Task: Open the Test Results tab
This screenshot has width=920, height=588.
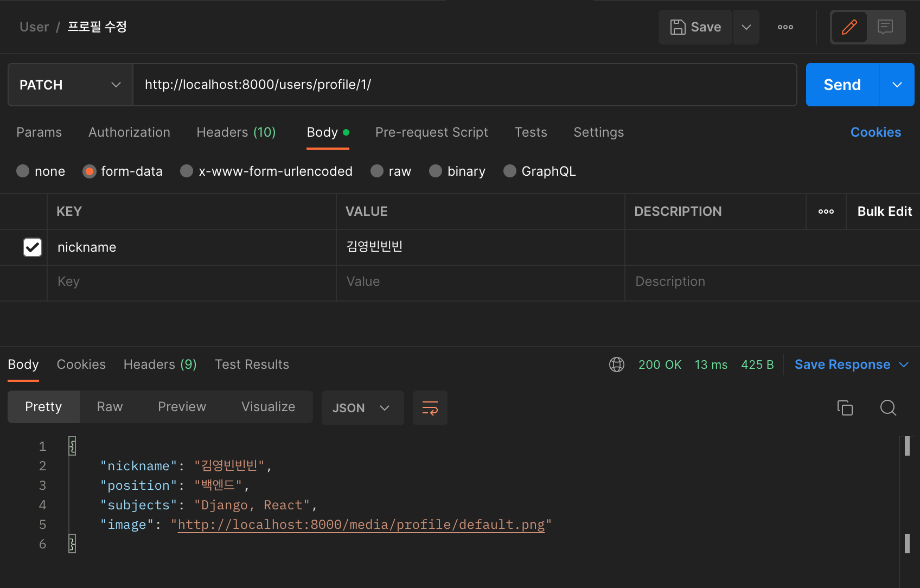Action: [252, 365]
